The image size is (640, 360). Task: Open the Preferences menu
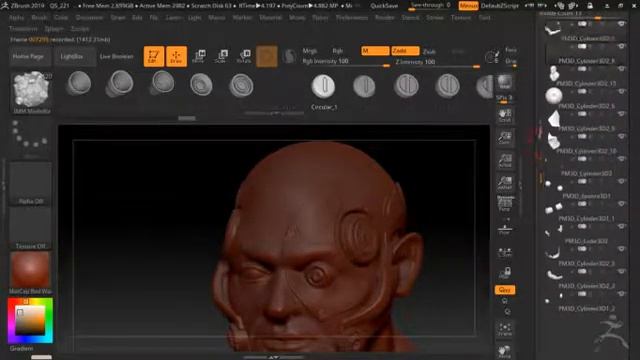[x=351, y=18]
